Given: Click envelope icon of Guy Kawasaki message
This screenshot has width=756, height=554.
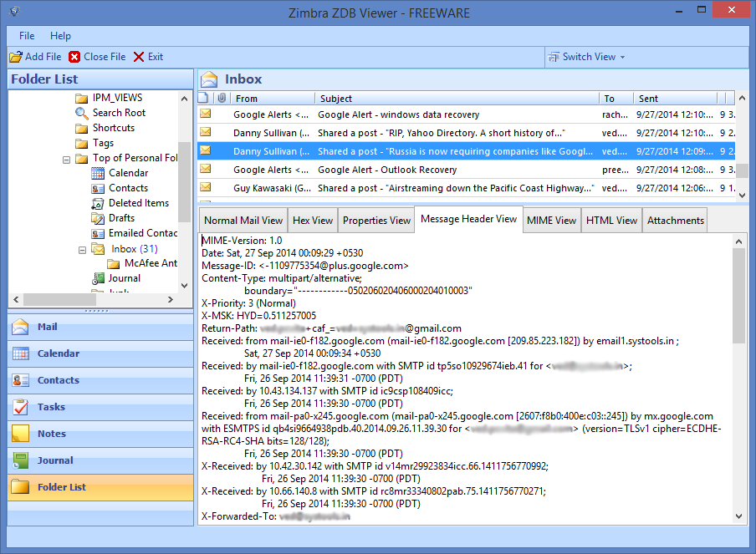Looking at the screenshot, I should pyautogui.click(x=206, y=187).
